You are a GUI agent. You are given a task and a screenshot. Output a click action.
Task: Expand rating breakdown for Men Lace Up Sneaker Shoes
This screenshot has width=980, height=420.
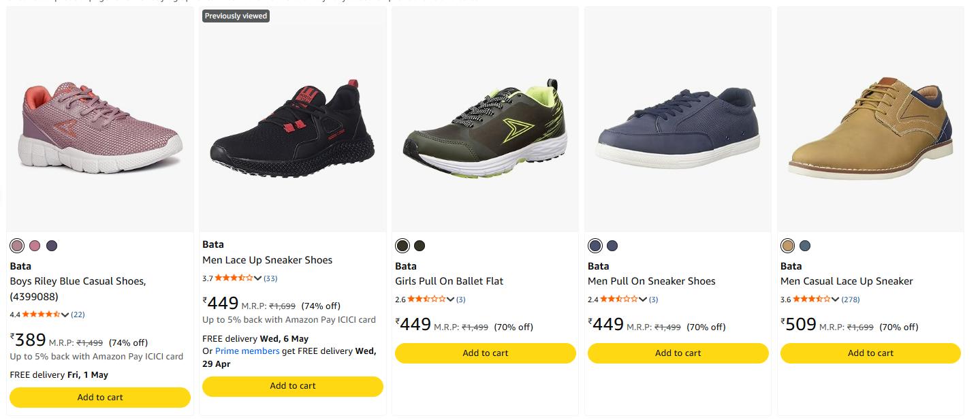(258, 278)
